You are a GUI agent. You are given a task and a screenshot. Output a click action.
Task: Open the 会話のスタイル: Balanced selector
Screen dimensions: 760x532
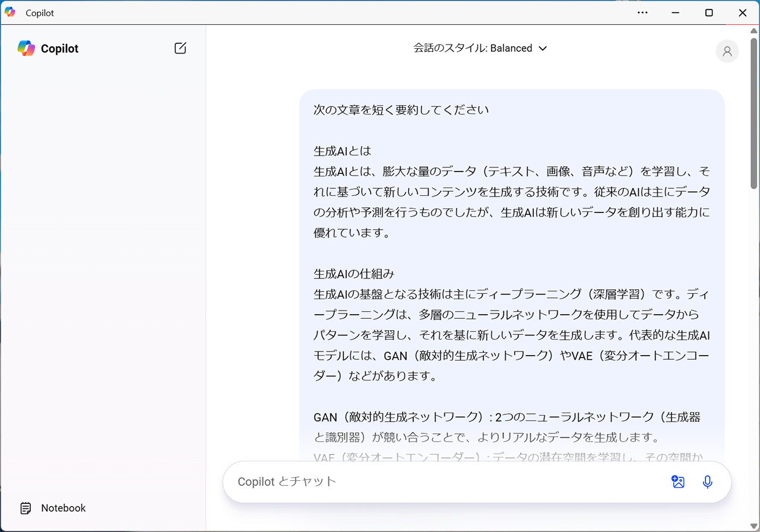click(x=473, y=49)
